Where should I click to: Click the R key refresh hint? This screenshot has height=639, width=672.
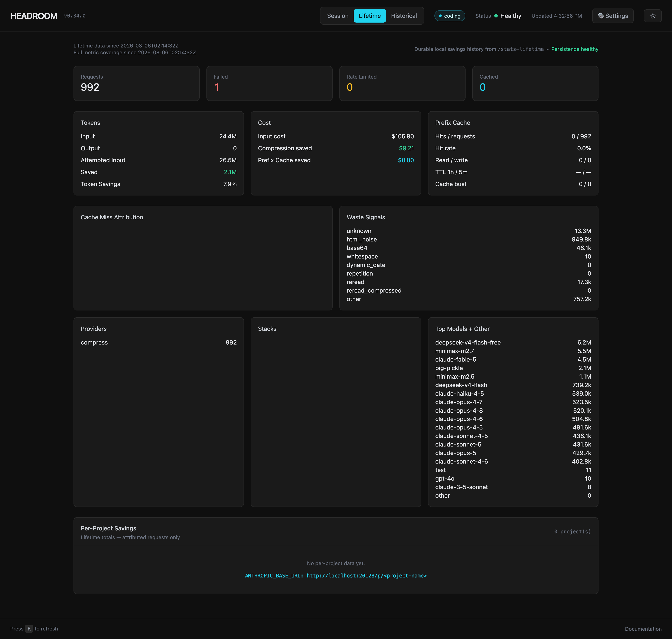click(29, 628)
